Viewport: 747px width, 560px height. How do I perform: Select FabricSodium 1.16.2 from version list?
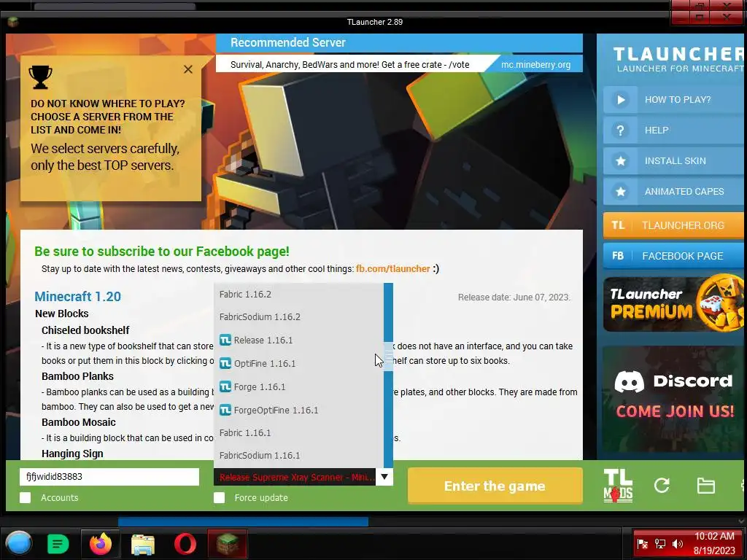[298, 316]
